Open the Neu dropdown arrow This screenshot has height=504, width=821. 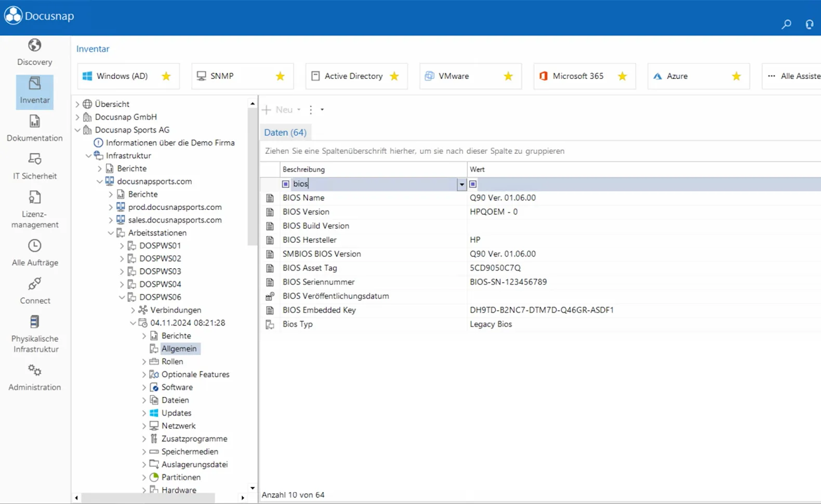299,110
